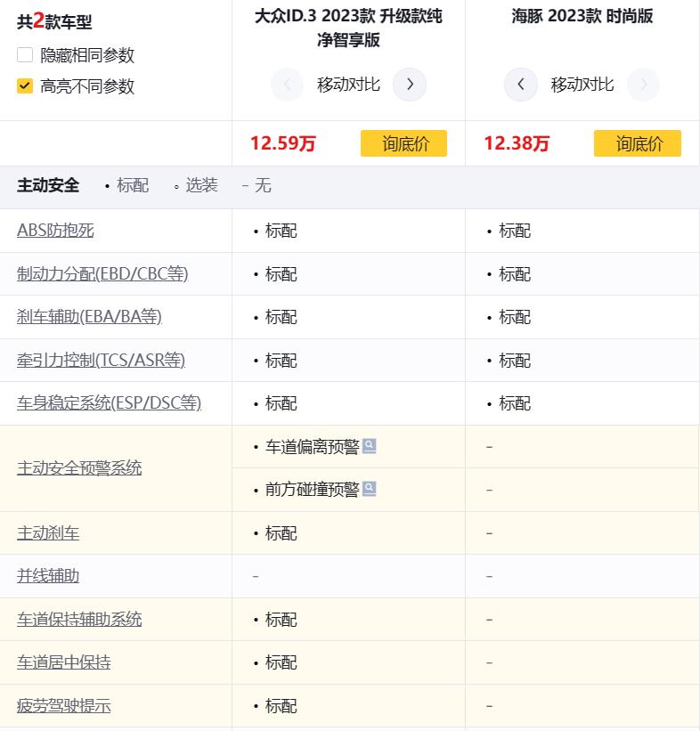Open 主动安全预警系统 link

click(79, 467)
